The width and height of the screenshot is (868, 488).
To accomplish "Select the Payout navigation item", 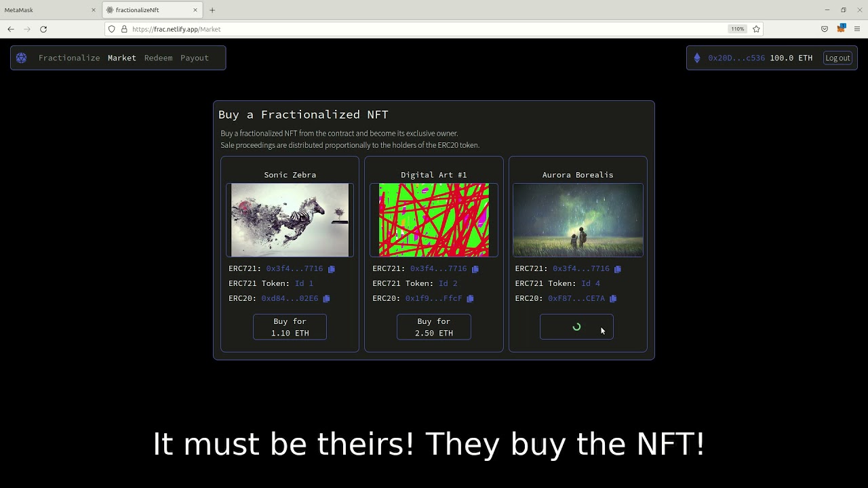I will pos(195,58).
